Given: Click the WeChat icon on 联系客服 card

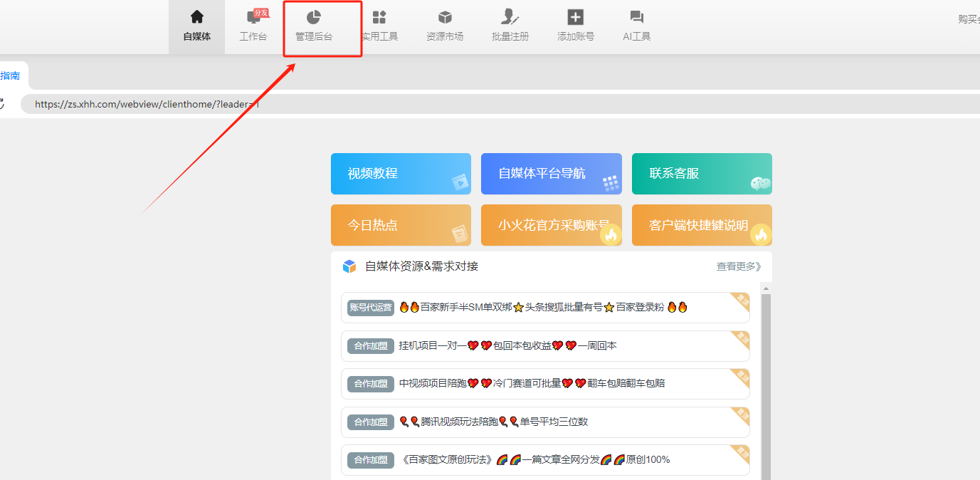Looking at the screenshot, I should point(761,184).
